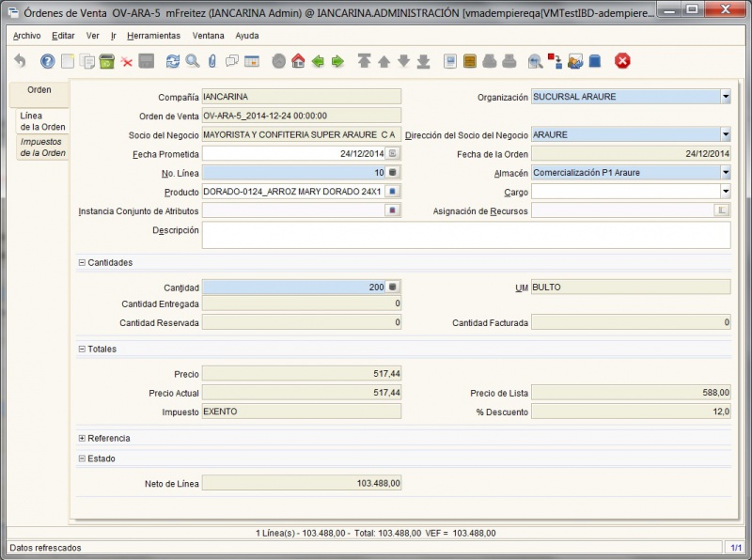Select the Línea de la Orden tab
The image size is (752, 560).
click(x=42, y=121)
